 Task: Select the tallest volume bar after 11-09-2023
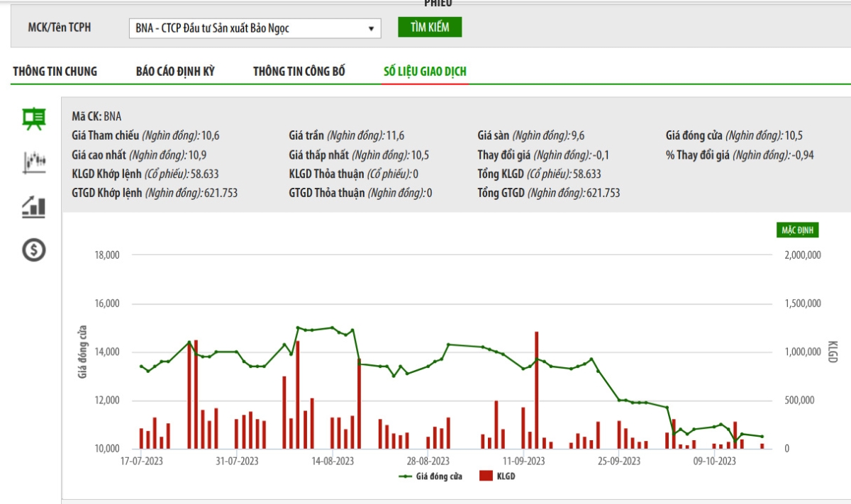(537, 390)
